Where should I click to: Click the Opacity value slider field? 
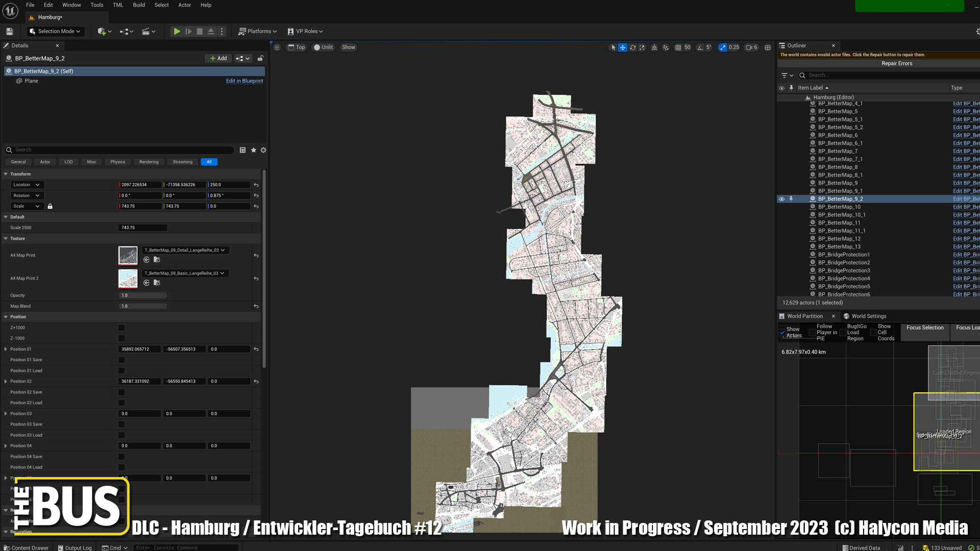[x=142, y=295]
